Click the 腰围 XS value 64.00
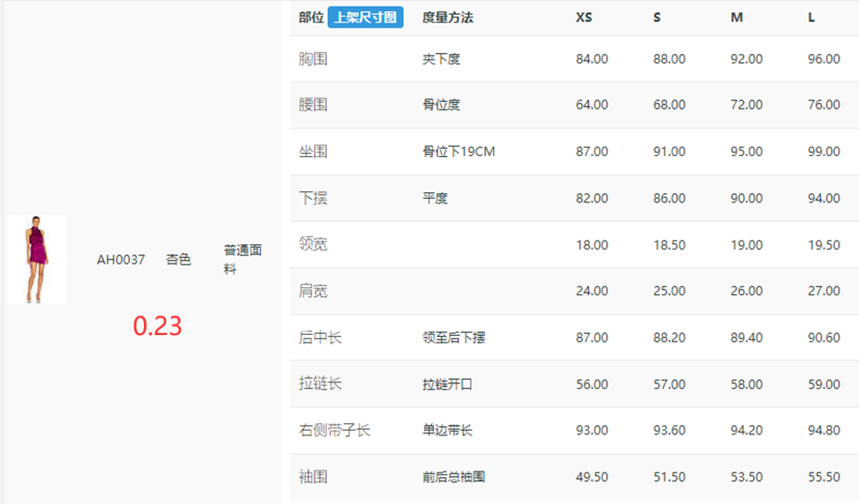This screenshot has height=504, width=859. pos(592,105)
